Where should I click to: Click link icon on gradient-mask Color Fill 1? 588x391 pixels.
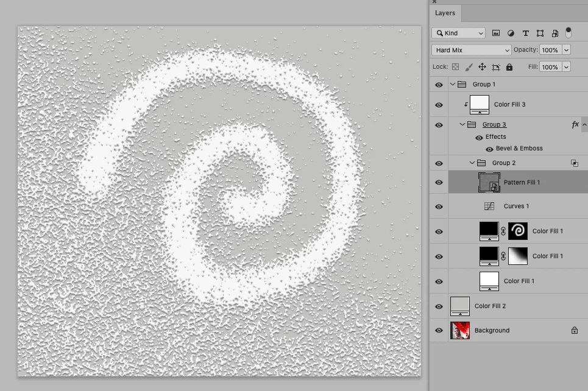tap(503, 256)
